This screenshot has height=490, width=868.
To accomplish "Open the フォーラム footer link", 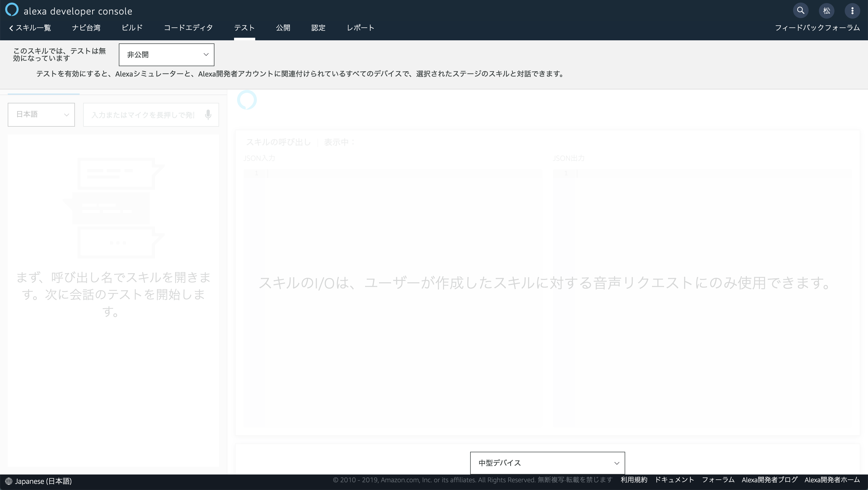I will [718, 480].
